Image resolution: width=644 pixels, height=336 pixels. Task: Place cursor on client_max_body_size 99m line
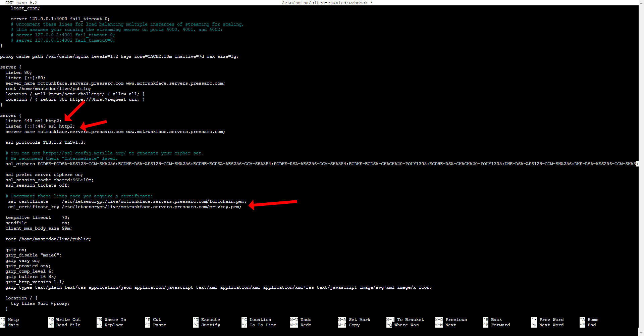[39, 228]
